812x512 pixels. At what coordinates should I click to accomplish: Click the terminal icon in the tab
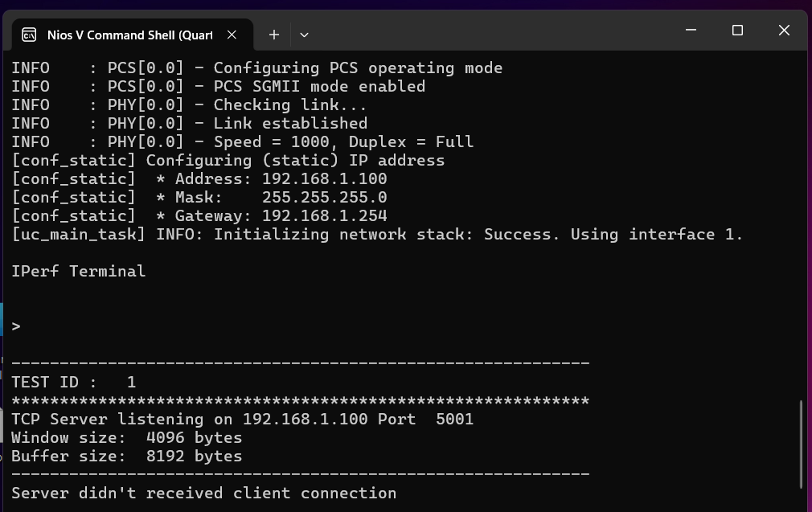pyautogui.click(x=29, y=35)
